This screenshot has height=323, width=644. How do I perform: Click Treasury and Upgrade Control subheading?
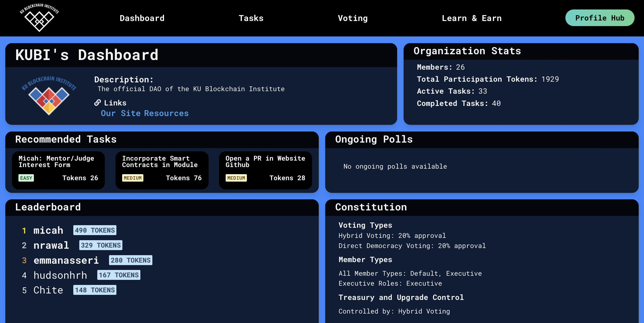(401, 297)
